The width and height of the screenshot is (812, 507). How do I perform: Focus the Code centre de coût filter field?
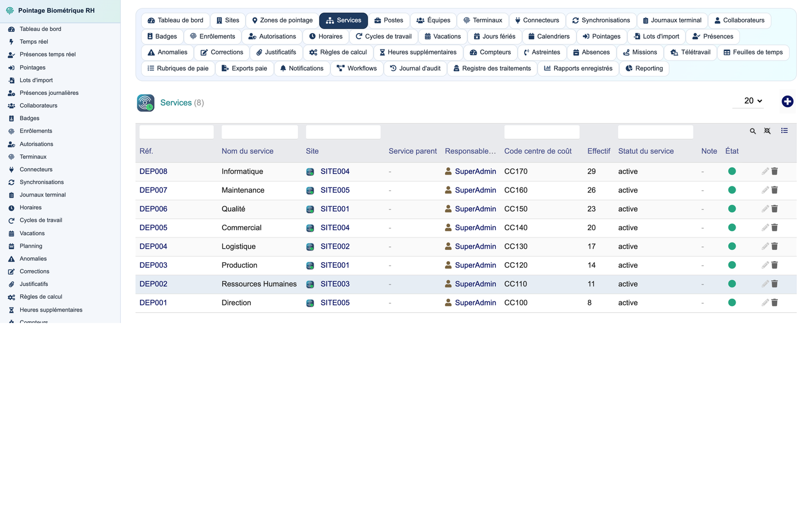pyautogui.click(x=542, y=132)
